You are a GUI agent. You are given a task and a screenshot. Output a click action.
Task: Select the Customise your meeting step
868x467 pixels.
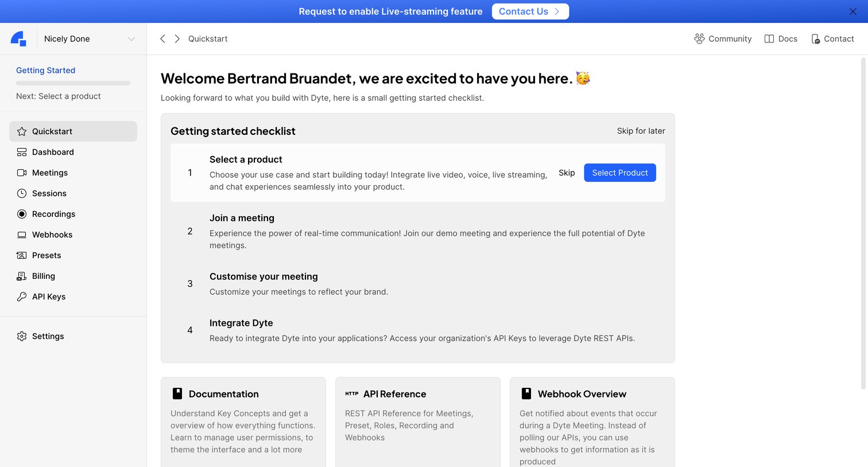click(418, 283)
